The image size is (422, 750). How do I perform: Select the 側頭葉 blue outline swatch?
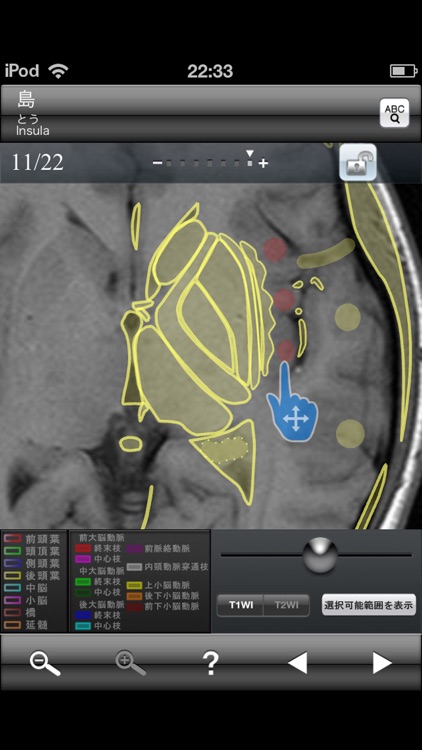pos(12,563)
